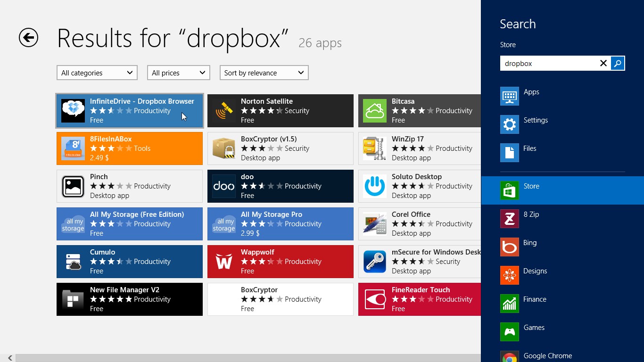644x362 pixels.
Task: Open the Norton Satellite app icon
Action: (224, 111)
